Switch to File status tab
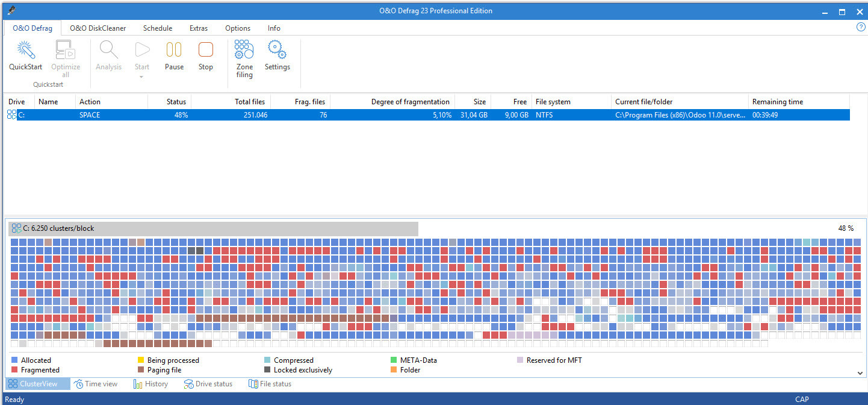 pos(270,384)
